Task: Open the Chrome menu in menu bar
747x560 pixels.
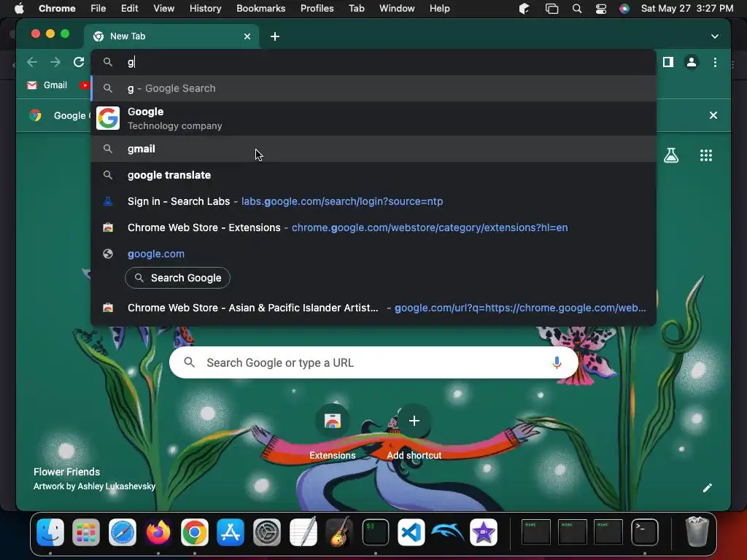Action: 57,8
